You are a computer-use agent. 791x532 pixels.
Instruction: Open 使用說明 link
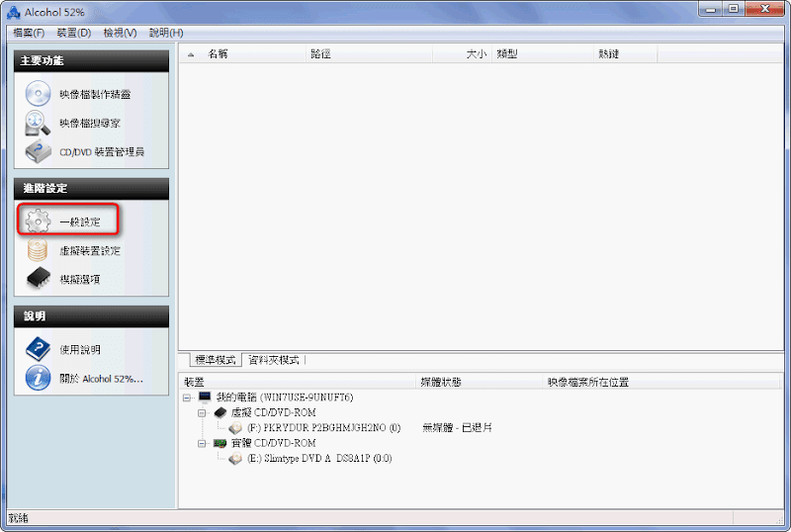click(80, 350)
